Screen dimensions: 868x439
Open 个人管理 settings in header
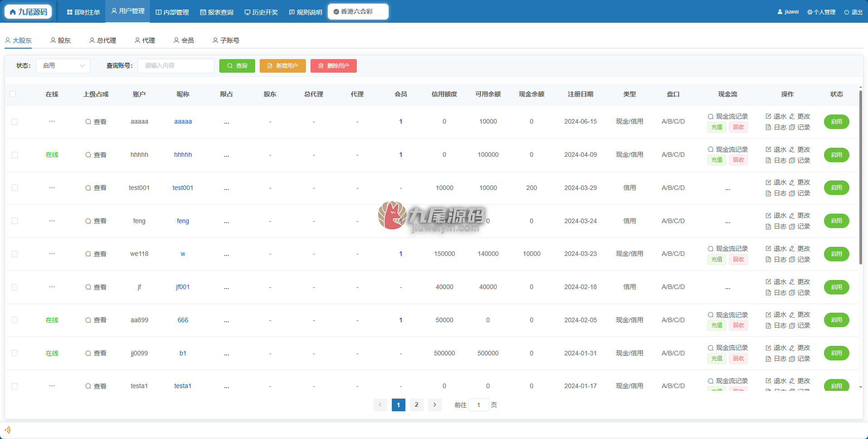(821, 12)
